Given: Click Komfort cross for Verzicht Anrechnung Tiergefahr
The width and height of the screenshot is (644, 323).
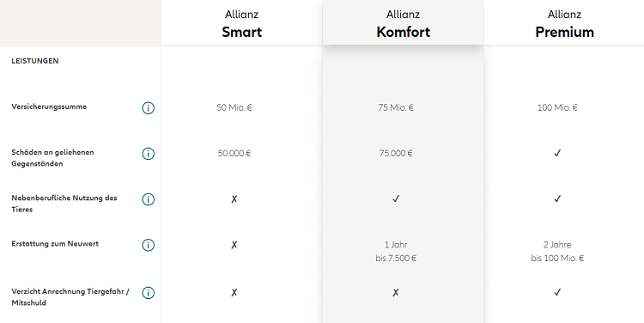Looking at the screenshot, I should point(396,293).
